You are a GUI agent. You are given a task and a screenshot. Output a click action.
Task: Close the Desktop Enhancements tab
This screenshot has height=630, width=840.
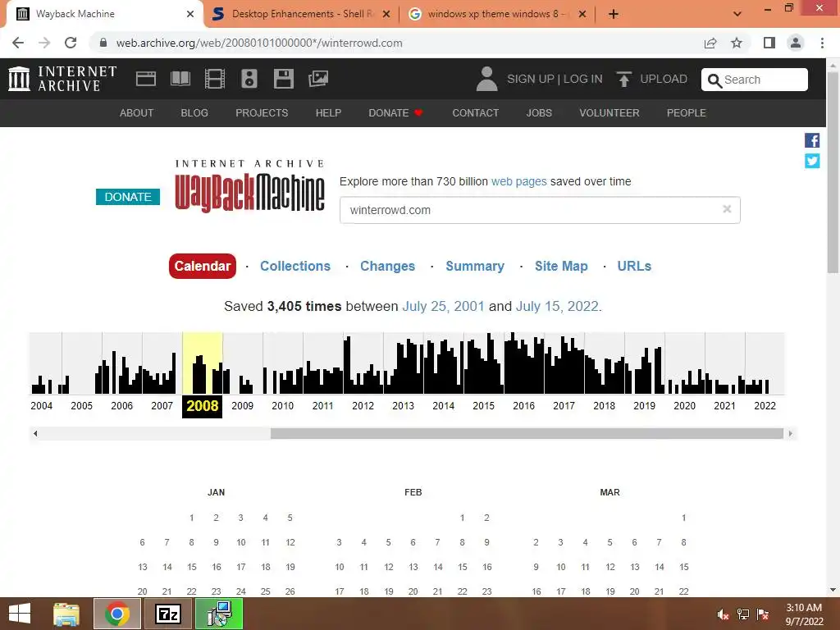(x=386, y=15)
